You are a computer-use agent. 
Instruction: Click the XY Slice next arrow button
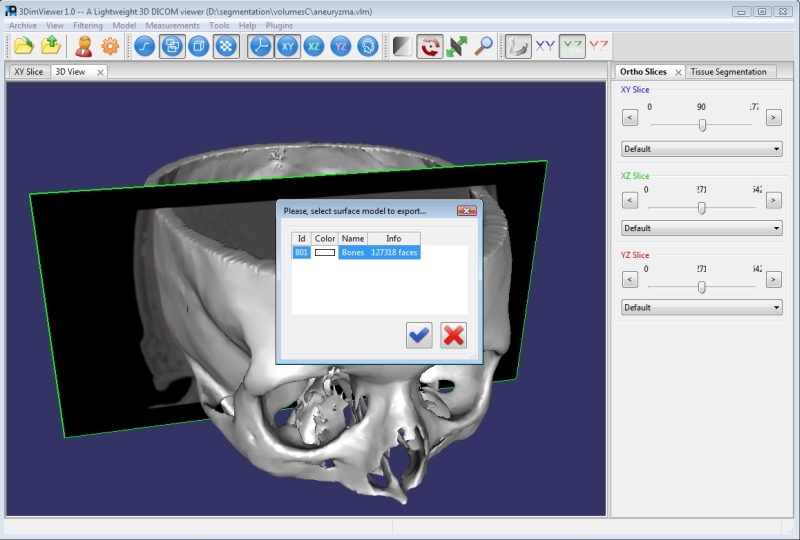pyautogui.click(x=773, y=118)
